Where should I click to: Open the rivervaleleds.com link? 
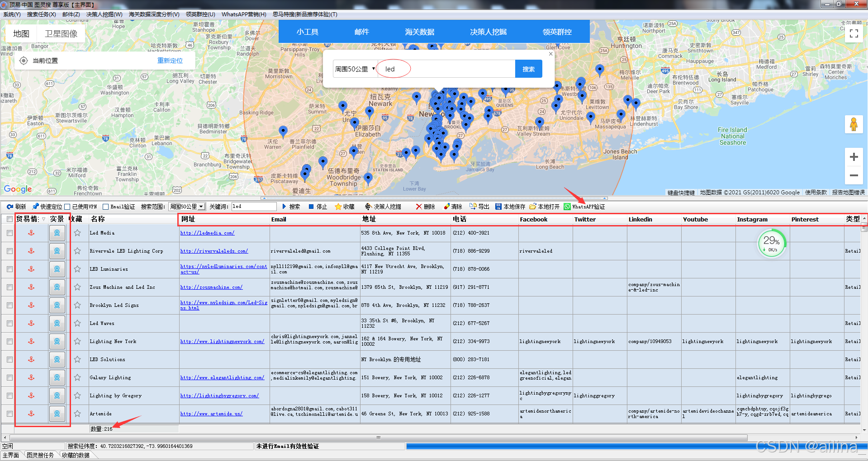coord(214,251)
